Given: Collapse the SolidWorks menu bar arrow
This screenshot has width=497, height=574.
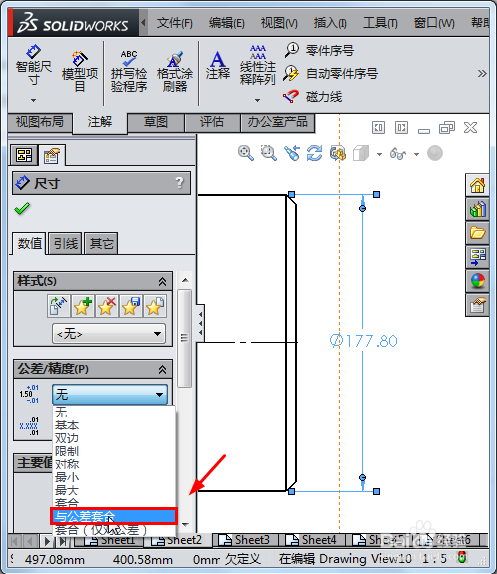Looking at the screenshot, I should [143, 23].
